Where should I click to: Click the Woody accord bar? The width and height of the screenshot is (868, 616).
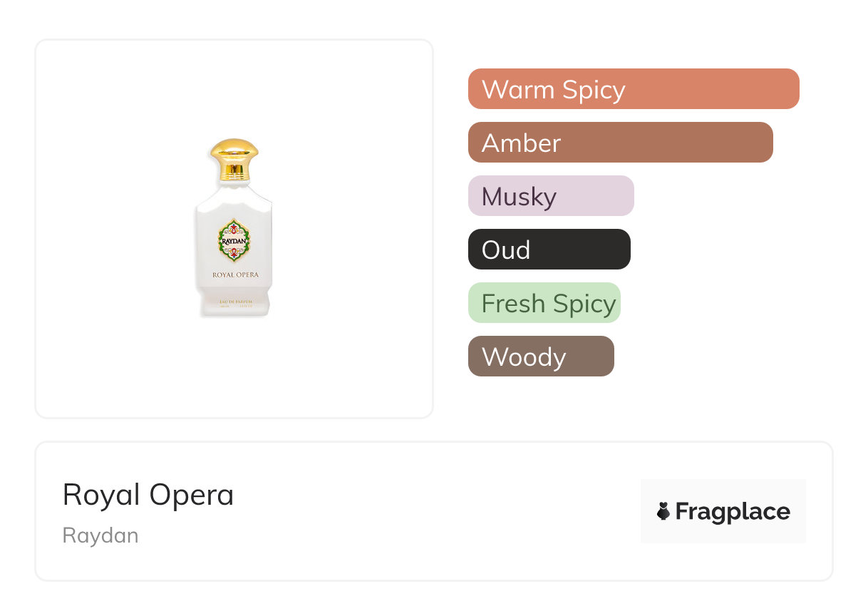[540, 356]
